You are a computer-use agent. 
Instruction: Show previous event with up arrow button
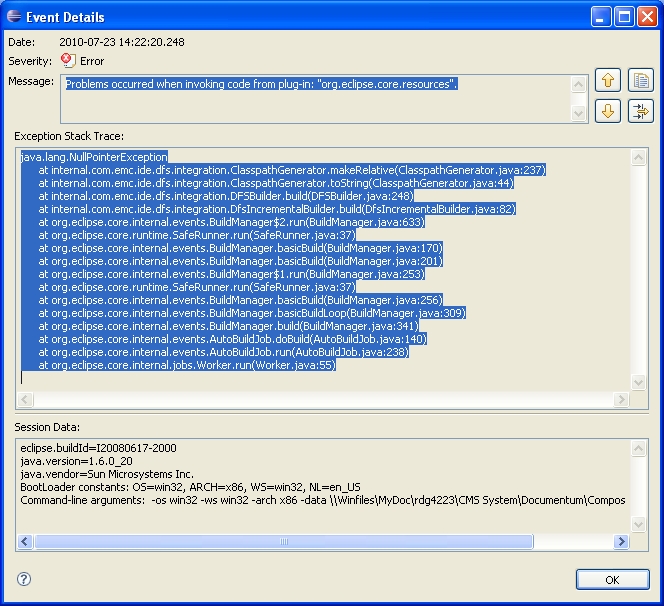[x=608, y=80]
